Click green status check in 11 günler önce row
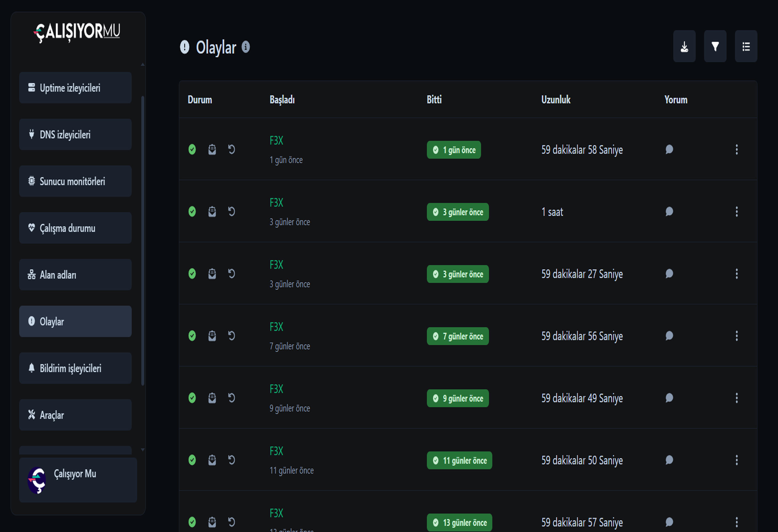Image resolution: width=778 pixels, height=532 pixels. pyautogui.click(x=192, y=460)
